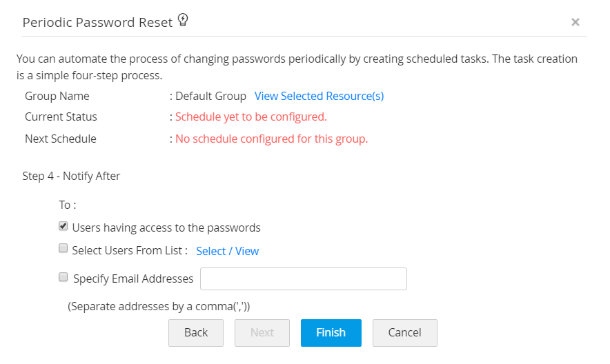This screenshot has height=364, width=610.
Task: Click the 'Select Users From List' label text
Action: (130, 250)
